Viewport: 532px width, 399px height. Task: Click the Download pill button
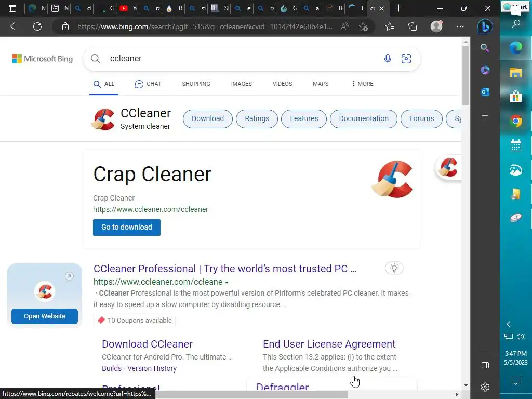click(x=208, y=119)
